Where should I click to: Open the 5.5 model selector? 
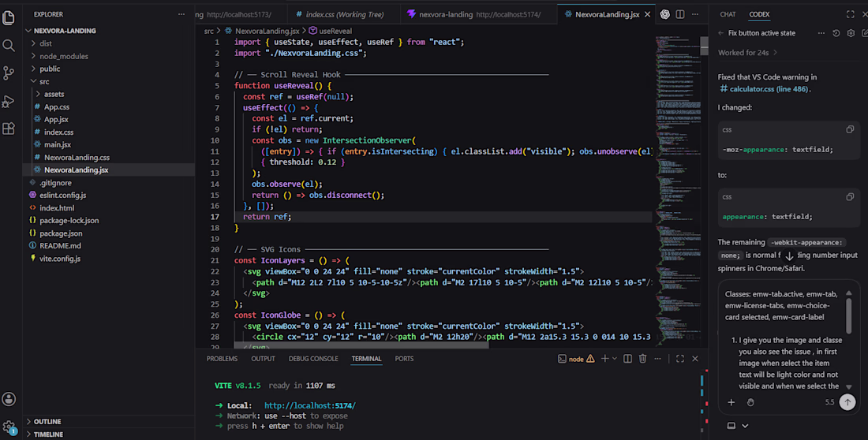pos(829,402)
